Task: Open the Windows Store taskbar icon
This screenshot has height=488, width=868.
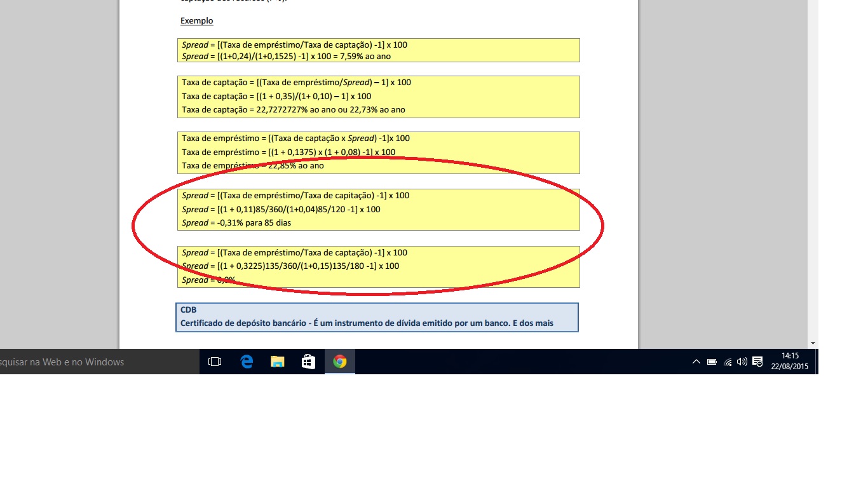Action: coord(308,362)
